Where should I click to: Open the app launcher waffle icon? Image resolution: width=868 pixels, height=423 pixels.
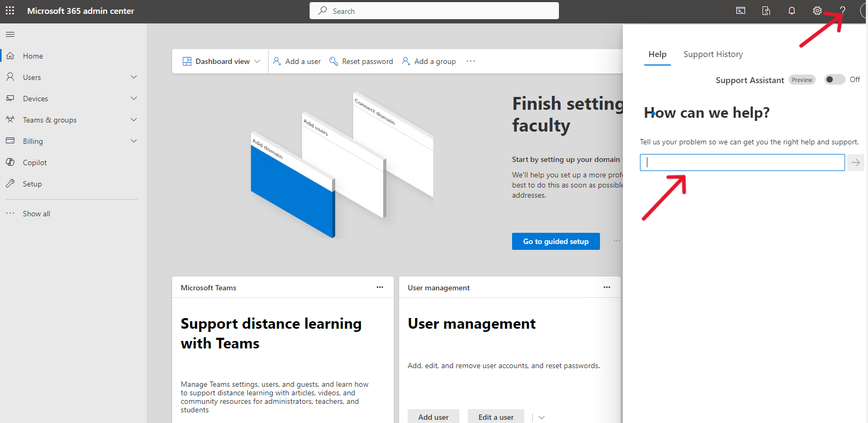coord(10,11)
